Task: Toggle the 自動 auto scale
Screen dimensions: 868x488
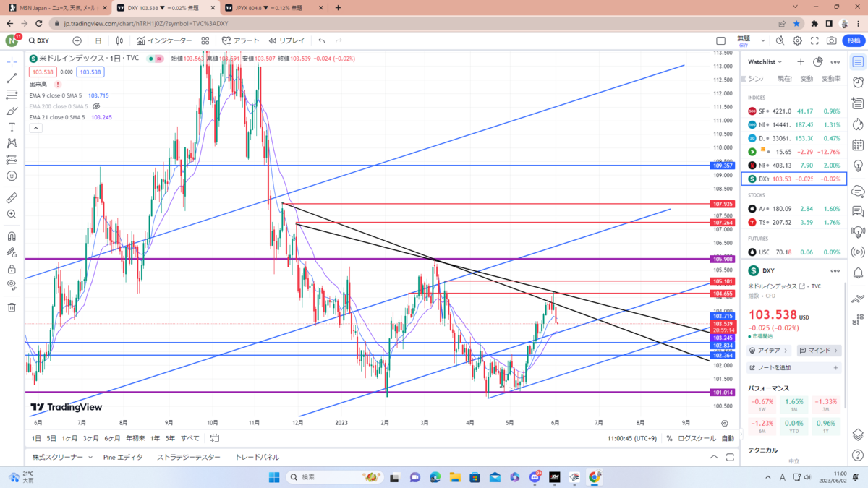Action: [x=728, y=438]
